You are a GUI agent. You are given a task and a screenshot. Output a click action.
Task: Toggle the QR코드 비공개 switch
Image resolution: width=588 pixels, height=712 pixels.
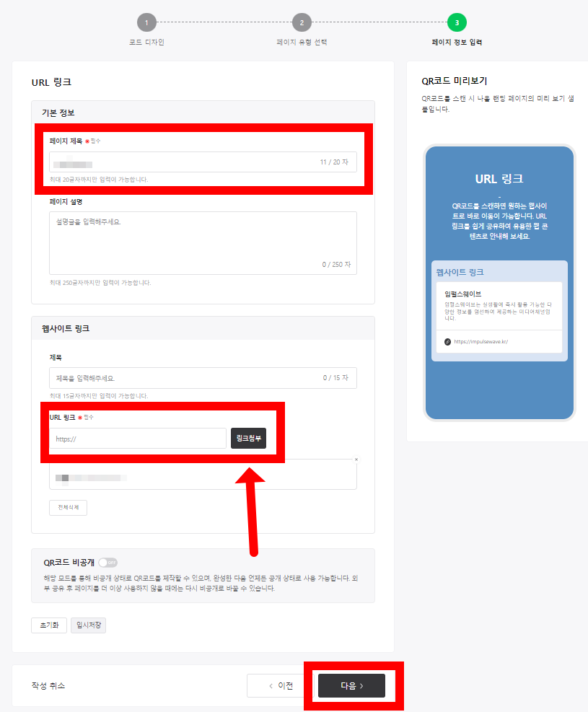click(x=108, y=563)
